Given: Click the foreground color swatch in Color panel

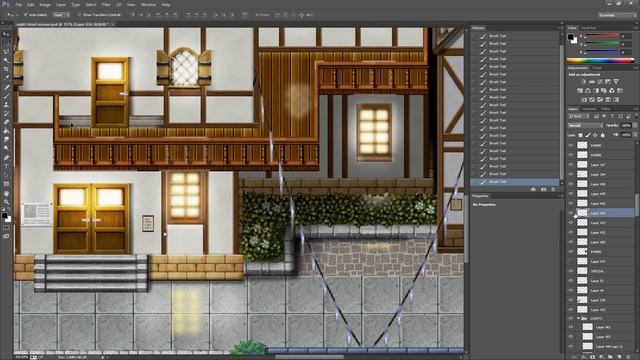Looking at the screenshot, I should pyautogui.click(x=571, y=37).
